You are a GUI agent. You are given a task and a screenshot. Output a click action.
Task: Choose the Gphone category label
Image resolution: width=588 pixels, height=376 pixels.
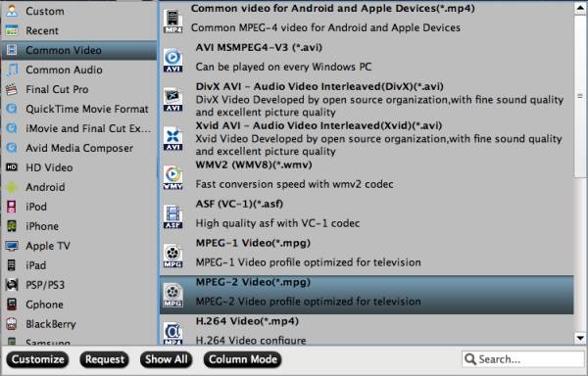click(x=44, y=305)
